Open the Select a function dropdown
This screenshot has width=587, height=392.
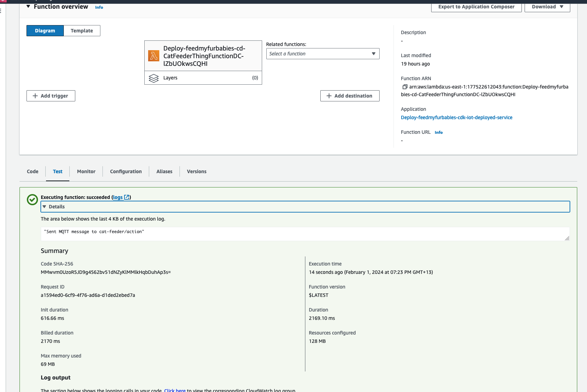pyautogui.click(x=323, y=54)
